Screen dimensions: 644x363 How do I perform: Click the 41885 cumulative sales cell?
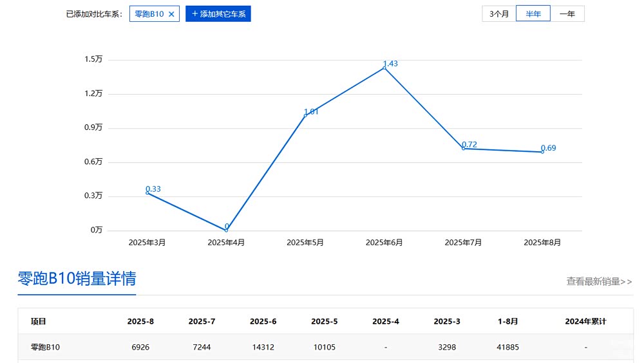click(507, 347)
